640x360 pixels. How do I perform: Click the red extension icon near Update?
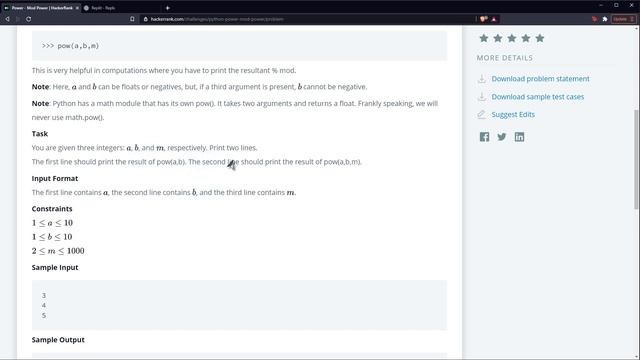594,19
